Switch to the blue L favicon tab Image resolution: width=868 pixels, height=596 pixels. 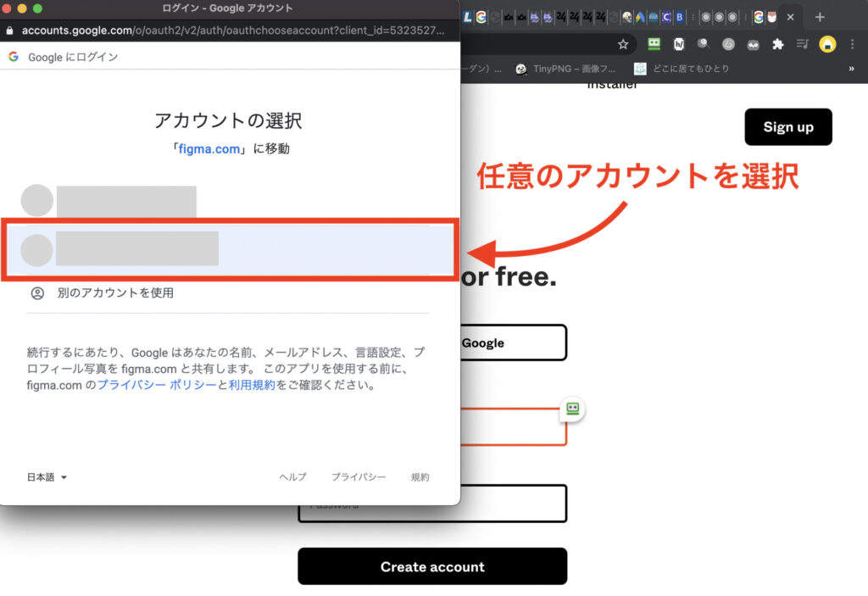467,17
